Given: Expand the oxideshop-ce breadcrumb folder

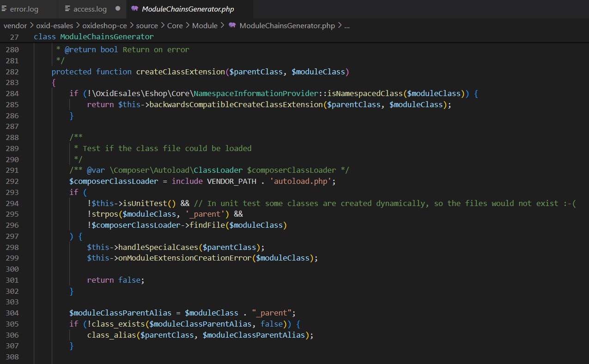Looking at the screenshot, I should tap(104, 25).
